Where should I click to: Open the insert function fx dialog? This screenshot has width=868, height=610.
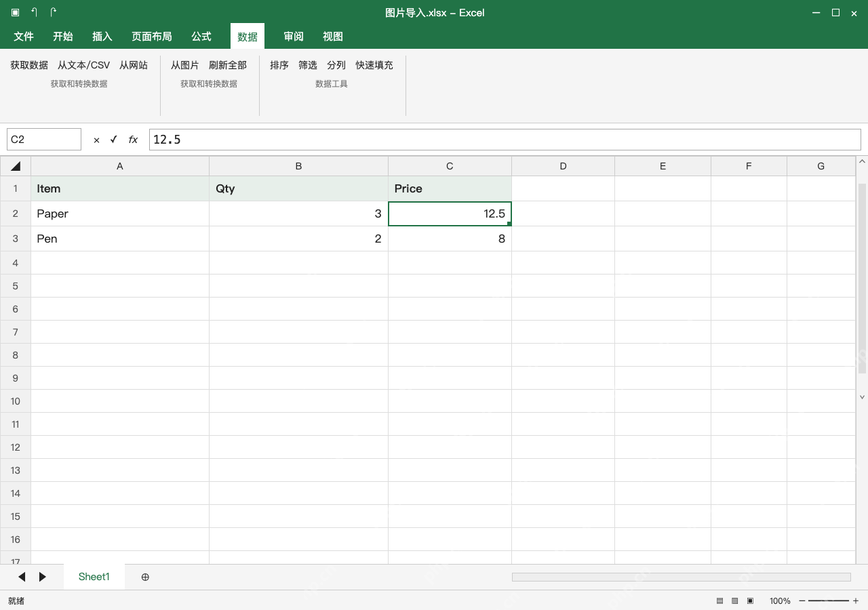click(x=133, y=140)
